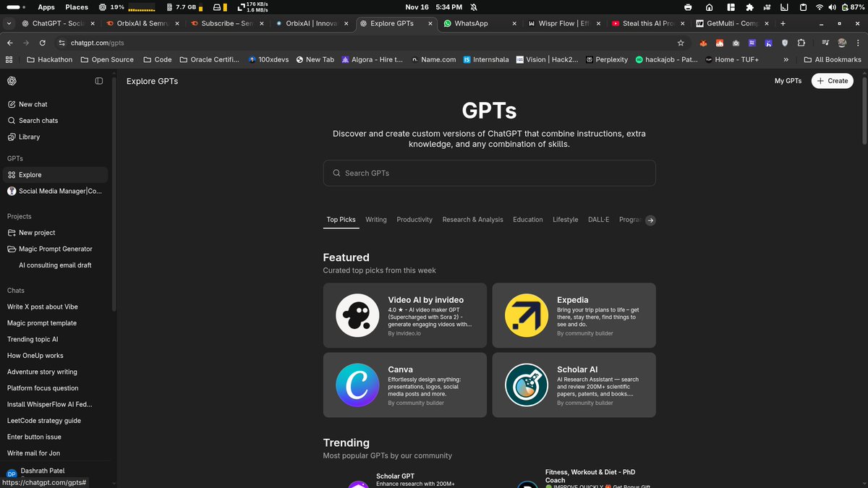The height and width of the screenshot is (488, 868).
Task: Toggle the notifications bell in the top panel
Action: (x=474, y=7)
